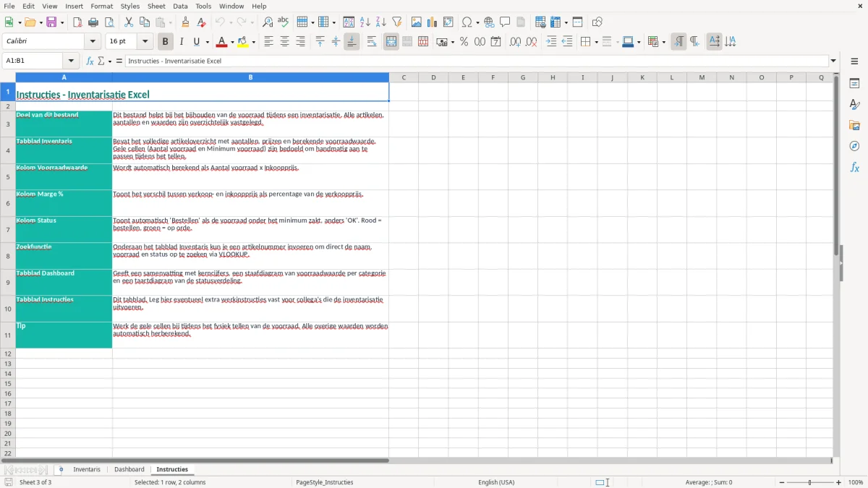
Task: Expand the formula bar
Action: pos(833,61)
